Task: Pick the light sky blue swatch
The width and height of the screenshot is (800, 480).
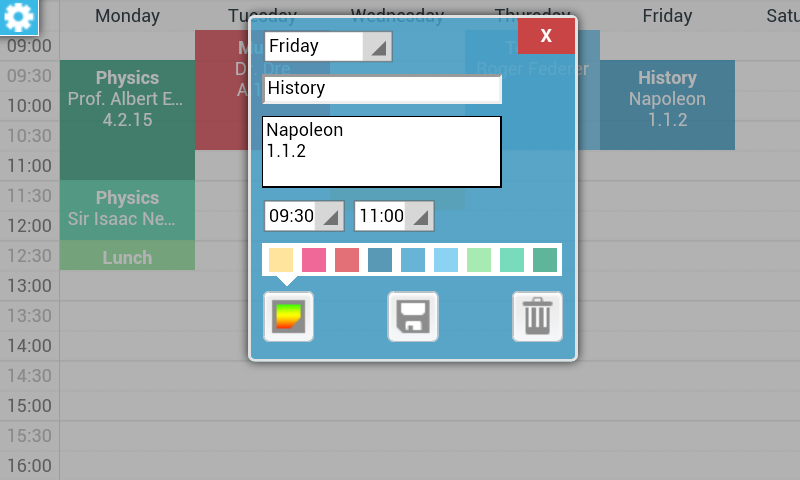Action: tap(446, 260)
